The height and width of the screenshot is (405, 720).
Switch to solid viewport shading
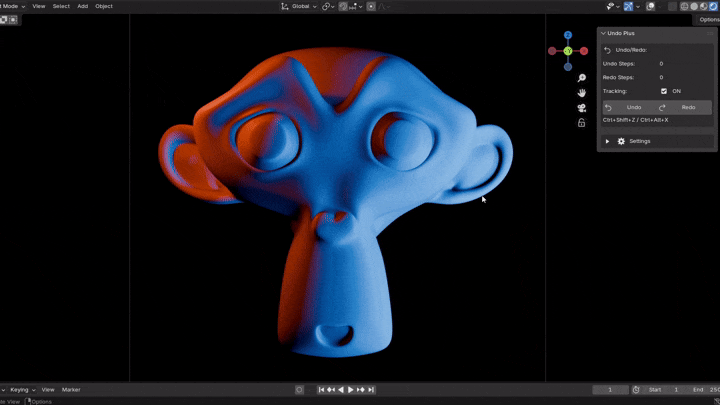(x=694, y=6)
